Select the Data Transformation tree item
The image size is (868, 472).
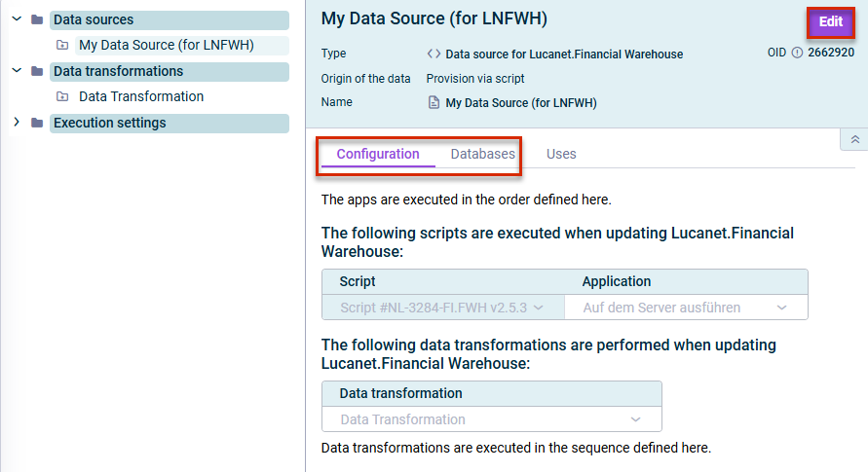[x=141, y=96]
